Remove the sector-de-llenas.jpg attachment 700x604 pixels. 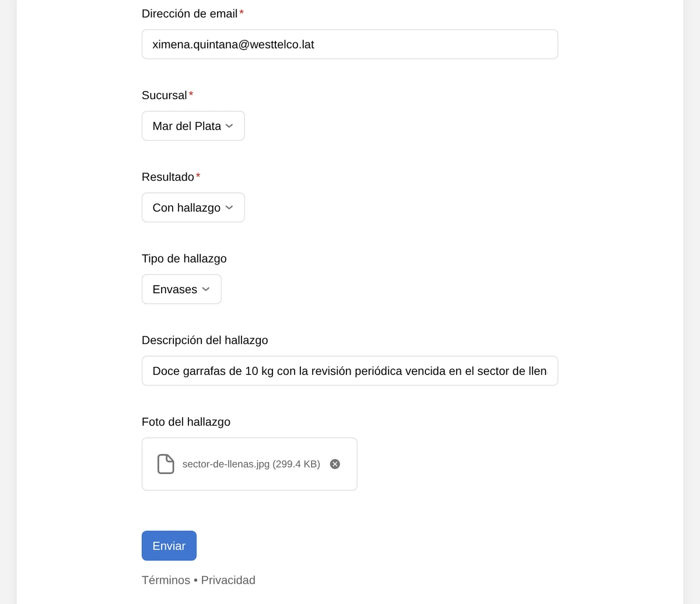click(335, 464)
